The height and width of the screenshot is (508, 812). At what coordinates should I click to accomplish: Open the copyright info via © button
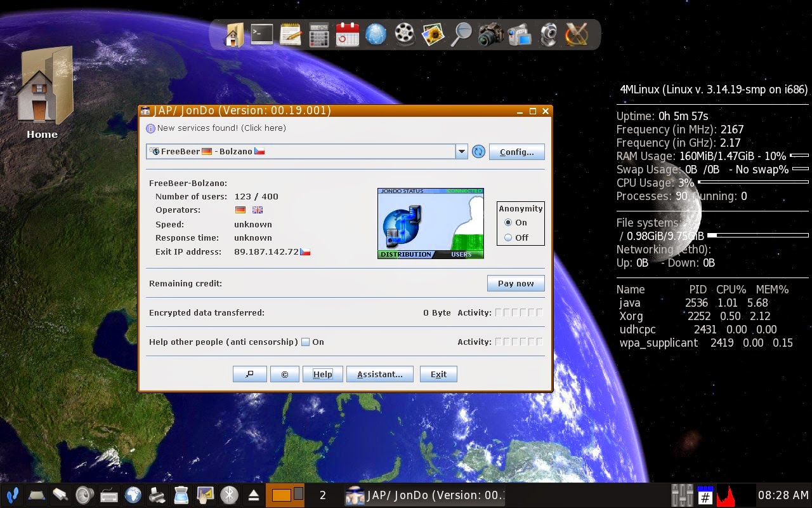pos(284,374)
